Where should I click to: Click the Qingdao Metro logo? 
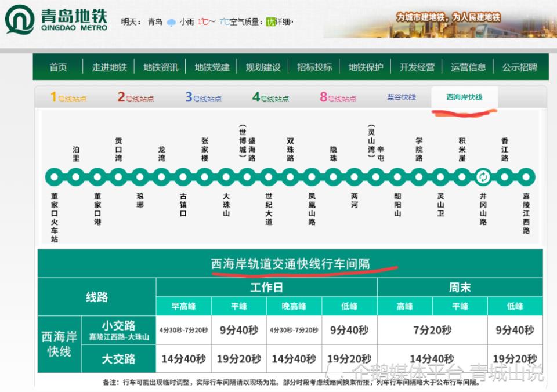56,20
